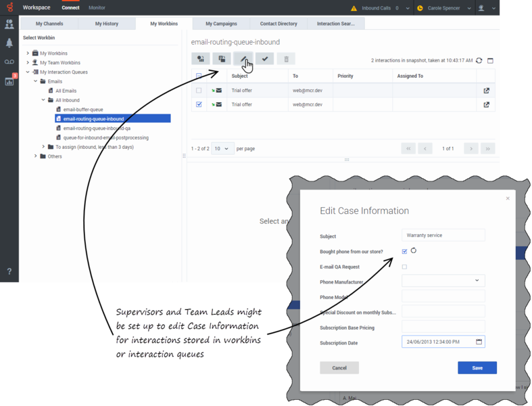The height and width of the screenshot is (406, 532).
Task: Go to the previous page of results
Action: tap(425, 148)
